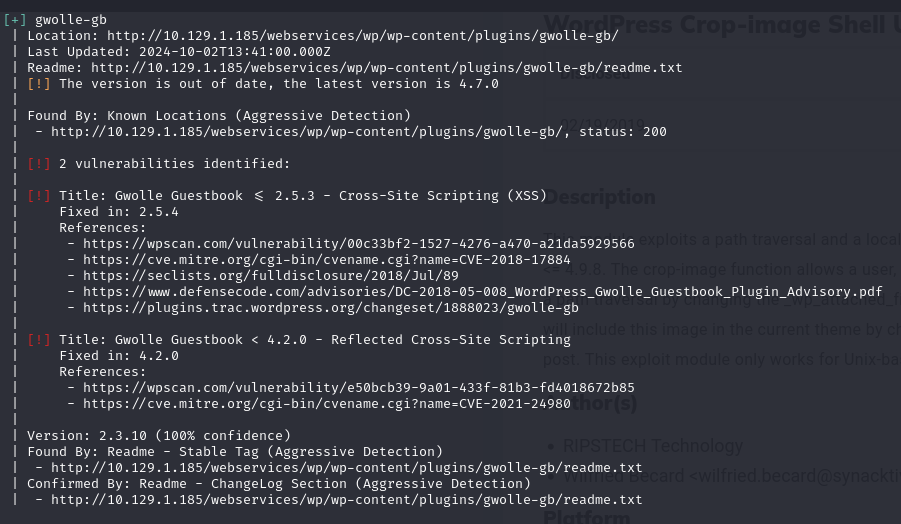Image resolution: width=901 pixels, height=524 pixels.
Task: Click the [!] icon before '2 vulnerabilities identified'
Action: coord(39,164)
